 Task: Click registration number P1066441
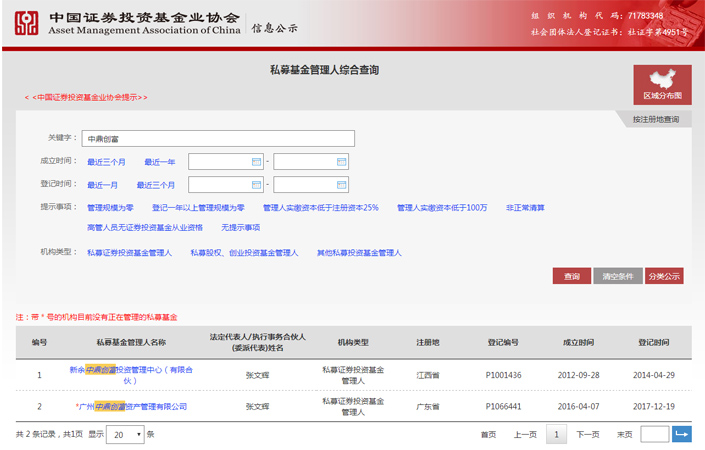click(x=503, y=406)
